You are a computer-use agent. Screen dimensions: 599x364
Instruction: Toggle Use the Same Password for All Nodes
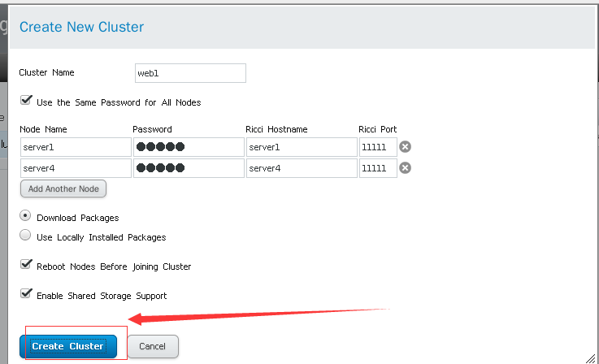point(26,102)
